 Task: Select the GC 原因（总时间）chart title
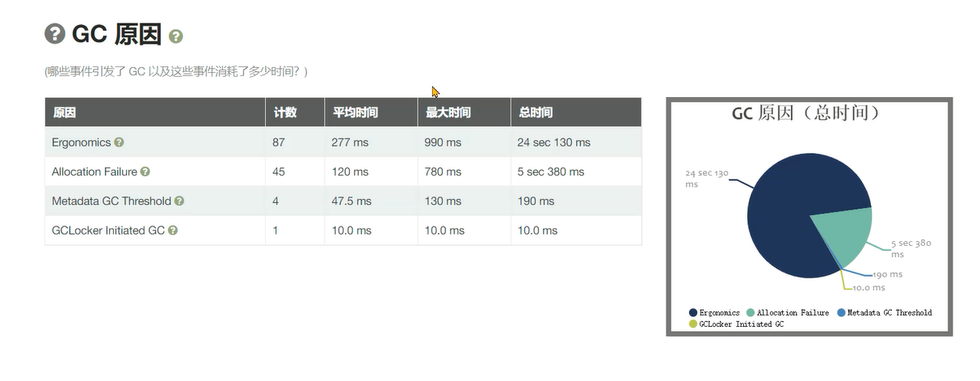805,113
